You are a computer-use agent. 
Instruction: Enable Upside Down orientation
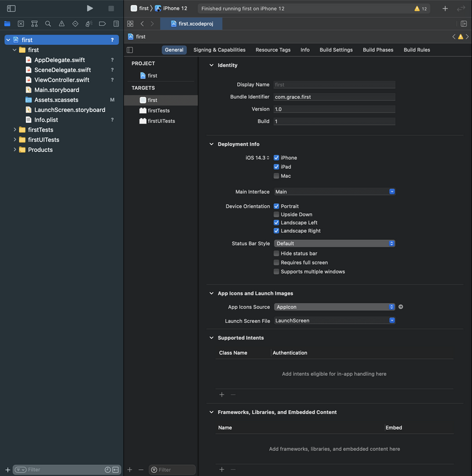click(x=276, y=214)
